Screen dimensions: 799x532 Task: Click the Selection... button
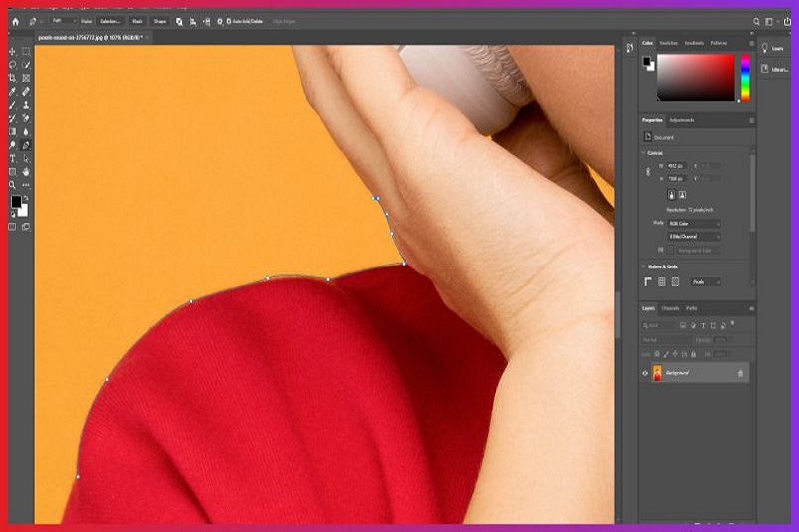(x=110, y=21)
